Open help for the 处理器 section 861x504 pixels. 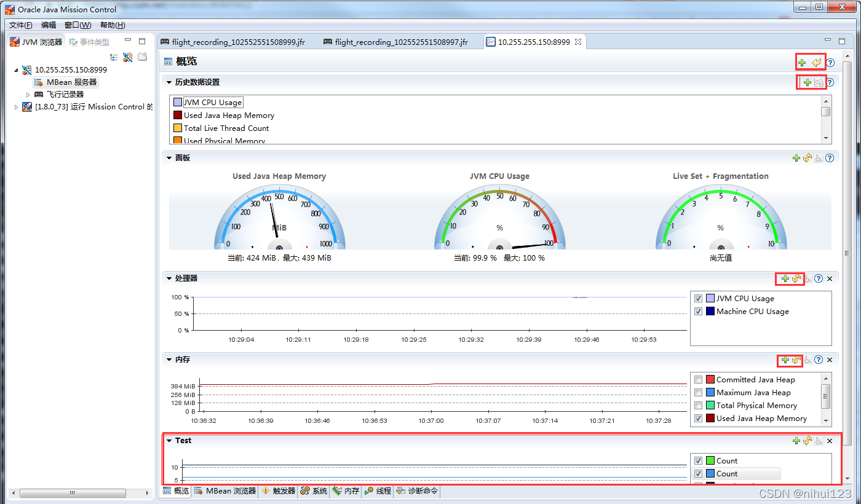coord(819,278)
